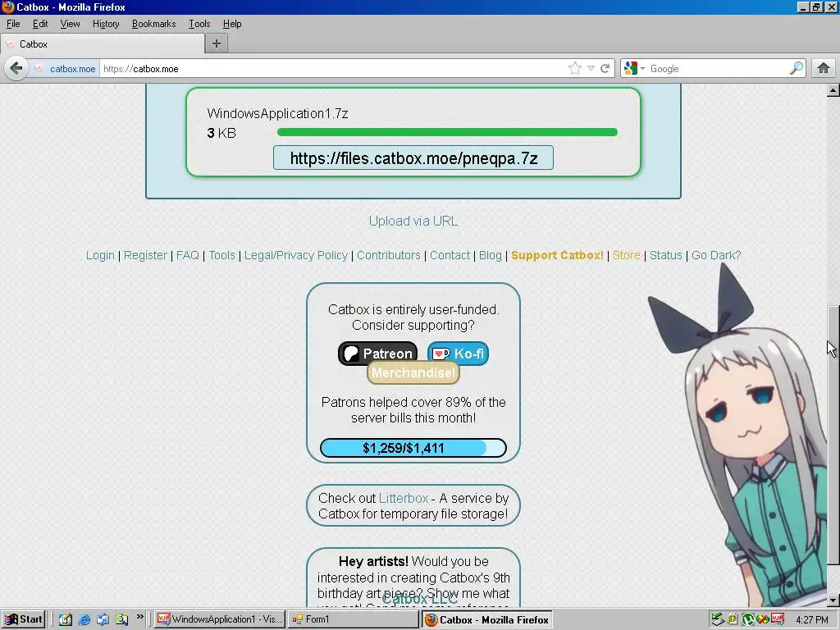Click the browser Back arrow button
The height and width of the screenshot is (630, 840).
pyautogui.click(x=16, y=69)
